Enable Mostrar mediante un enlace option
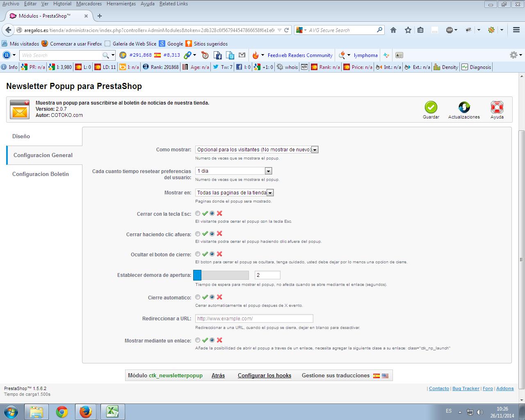 (x=198, y=340)
